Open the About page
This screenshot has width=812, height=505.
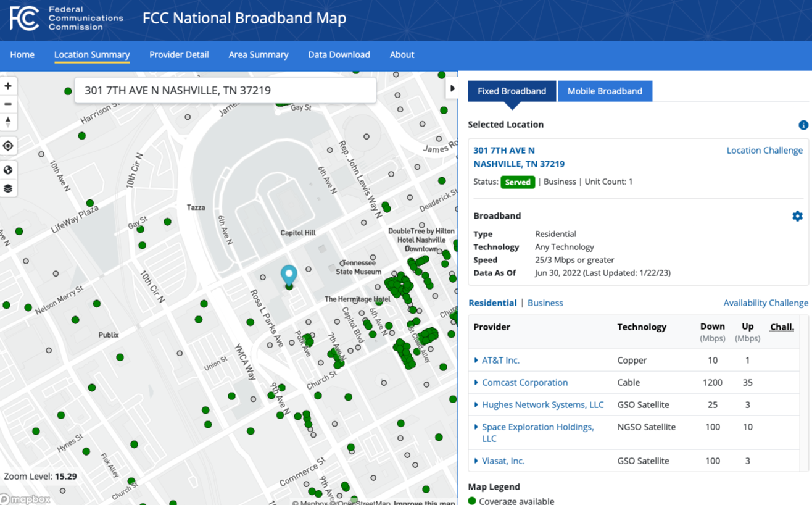[x=402, y=55]
